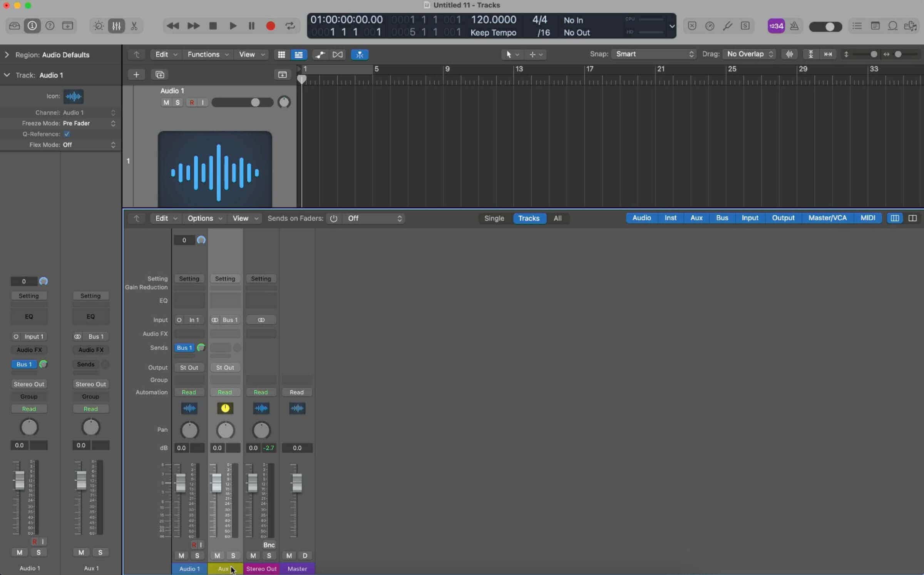
Task: Enable the metronome click icon
Action: coord(794,26)
